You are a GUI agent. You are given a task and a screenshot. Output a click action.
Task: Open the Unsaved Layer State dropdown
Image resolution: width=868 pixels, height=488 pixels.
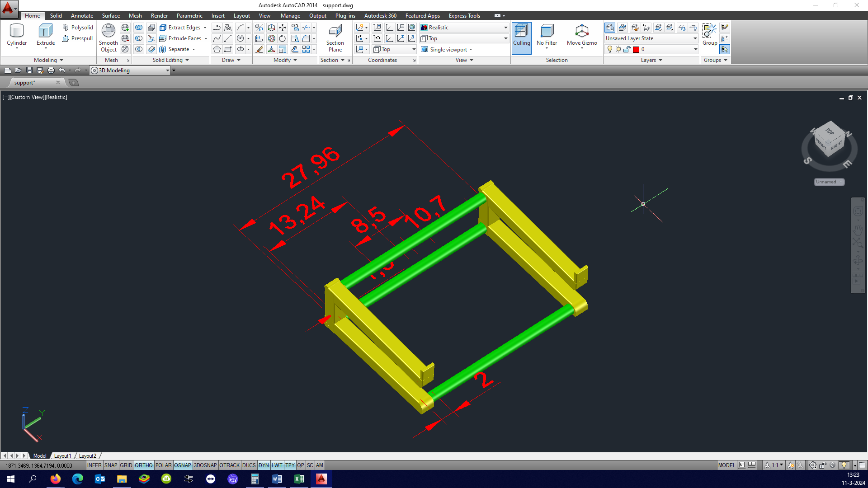point(651,38)
